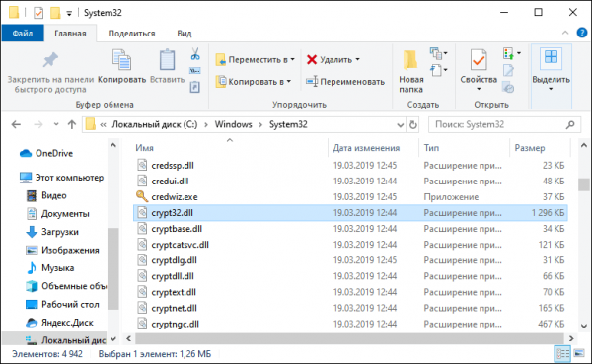Switch to large icons view layout
Image resolution: width=592 pixels, height=364 pixels.
(x=579, y=354)
